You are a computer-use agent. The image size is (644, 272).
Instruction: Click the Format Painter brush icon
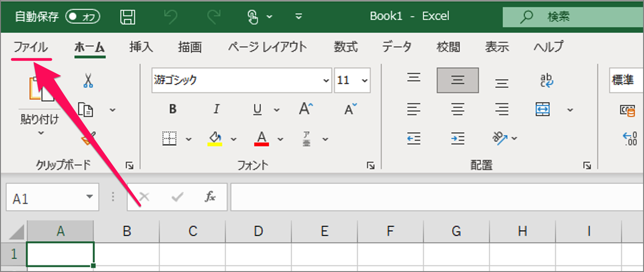pyautogui.click(x=89, y=137)
